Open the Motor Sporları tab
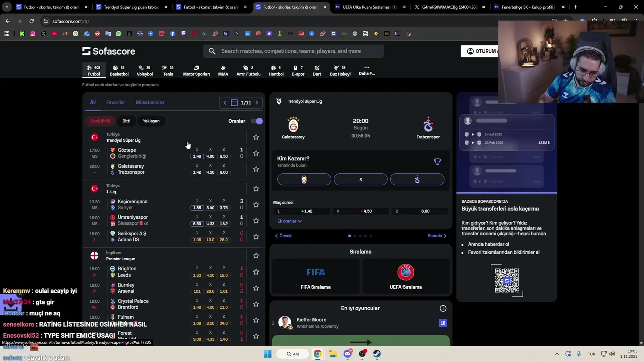644x362 pixels. (196, 71)
